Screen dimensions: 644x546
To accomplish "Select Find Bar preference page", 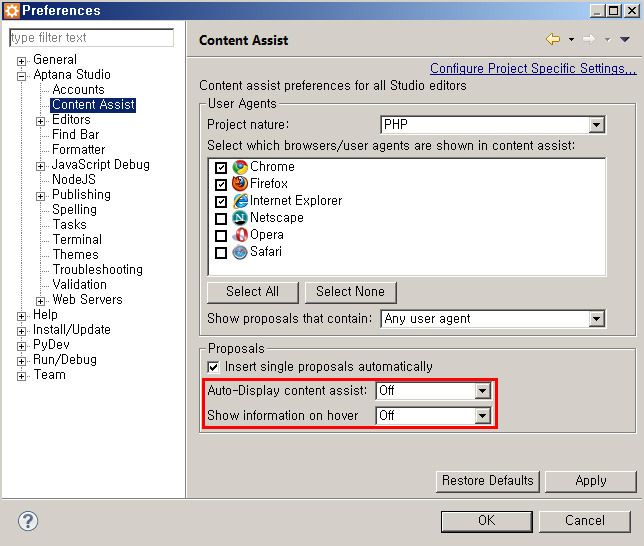I will click(x=76, y=135).
